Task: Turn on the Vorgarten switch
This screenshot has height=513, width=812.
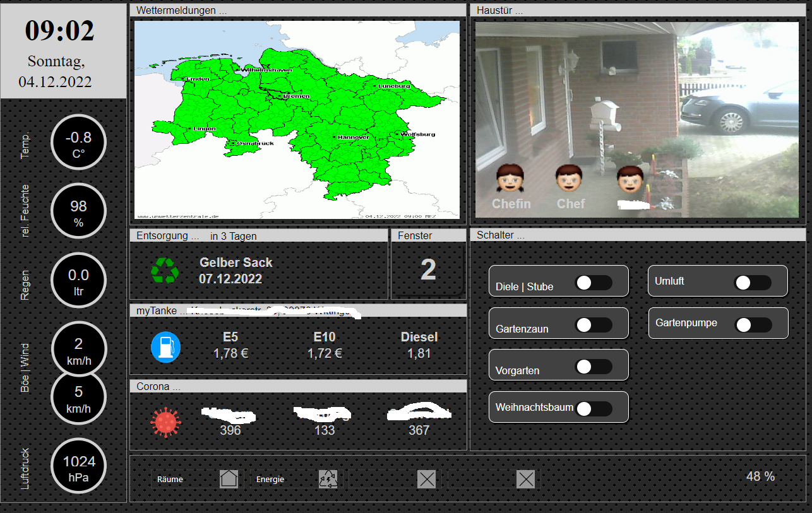Action: coord(594,367)
